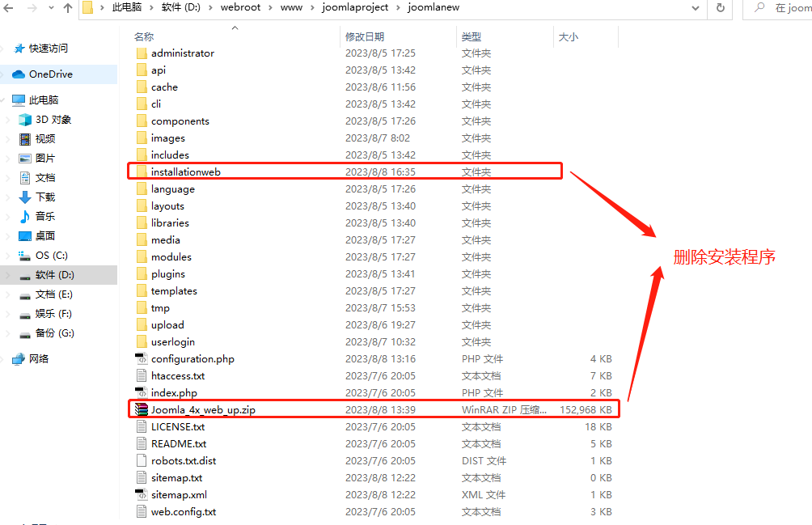Expand the 快速访问 tree node
The width and height of the screenshot is (812, 525).
(x=6, y=49)
